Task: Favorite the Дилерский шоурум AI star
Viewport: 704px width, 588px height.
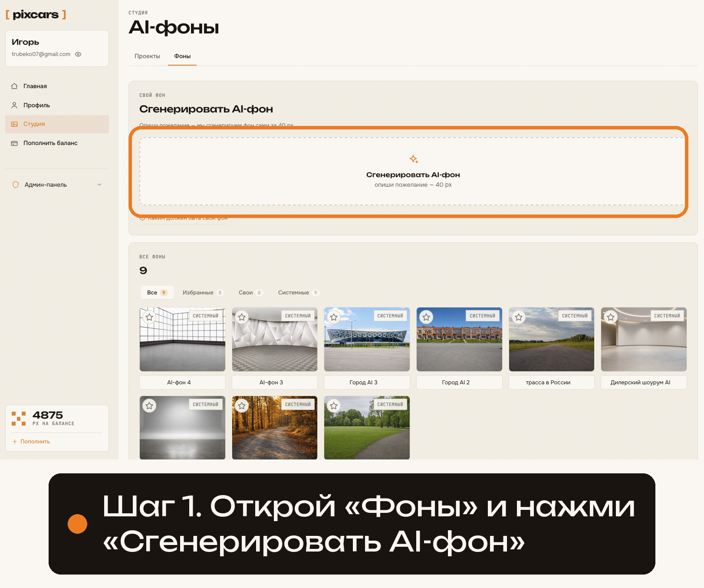Action: pyautogui.click(x=611, y=317)
